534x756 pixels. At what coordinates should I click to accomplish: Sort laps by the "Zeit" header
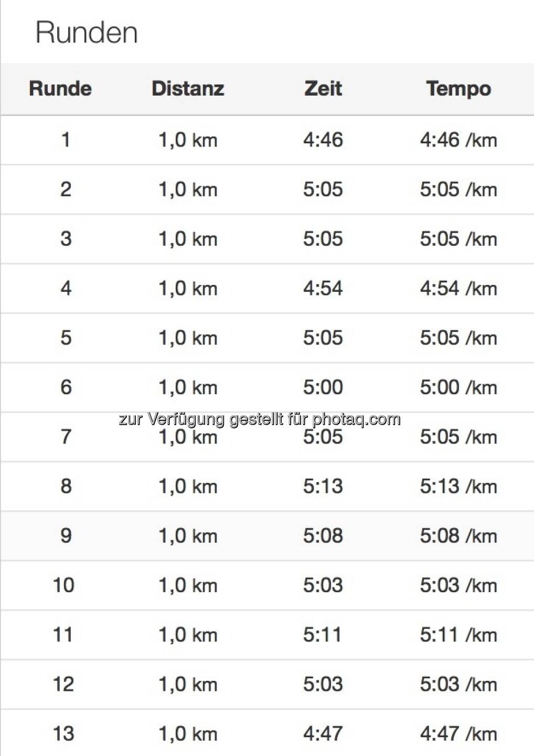point(323,89)
